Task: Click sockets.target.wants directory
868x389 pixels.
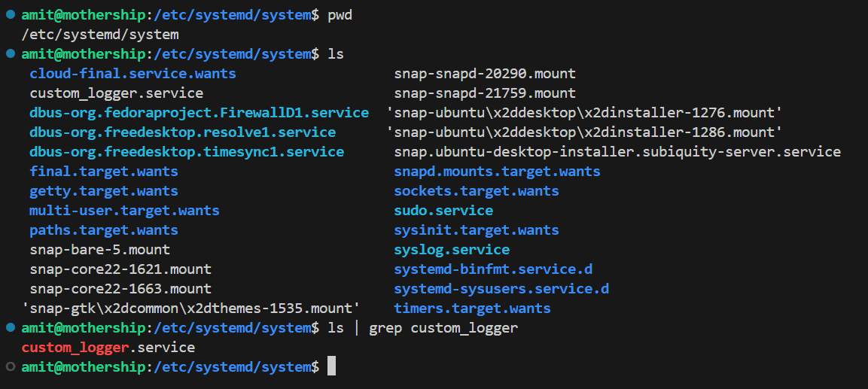Action: pos(477,191)
